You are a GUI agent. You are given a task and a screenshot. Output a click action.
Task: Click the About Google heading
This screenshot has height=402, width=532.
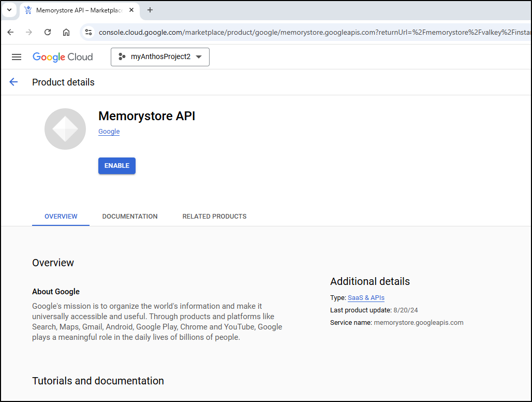pyautogui.click(x=56, y=292)
